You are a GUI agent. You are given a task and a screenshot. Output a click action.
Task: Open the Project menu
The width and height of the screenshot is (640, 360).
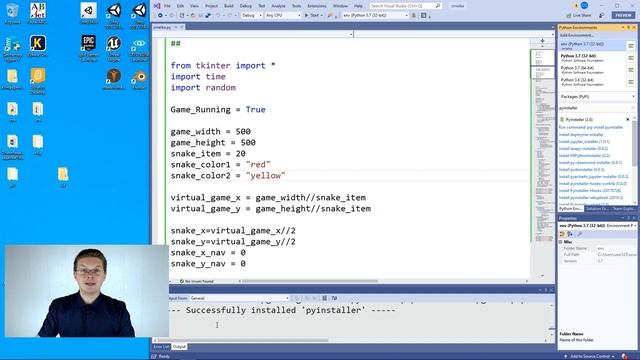pyautogui.click(x=211, y=6)
